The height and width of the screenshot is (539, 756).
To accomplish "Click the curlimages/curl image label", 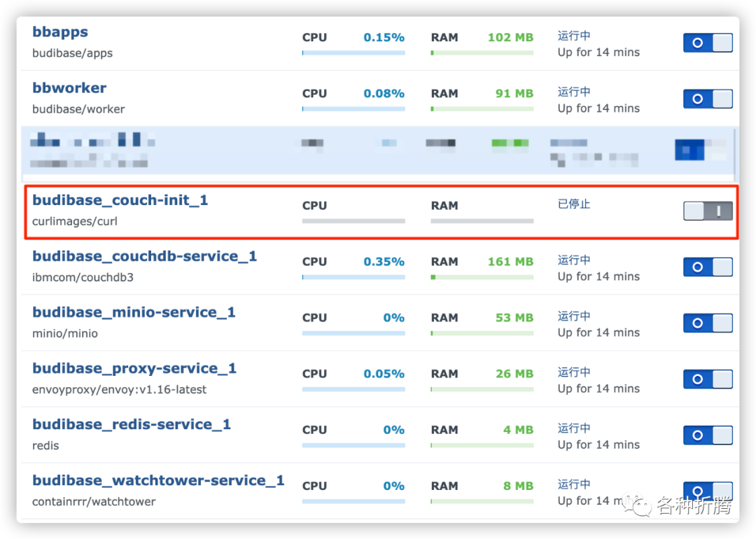I will 75,221.
